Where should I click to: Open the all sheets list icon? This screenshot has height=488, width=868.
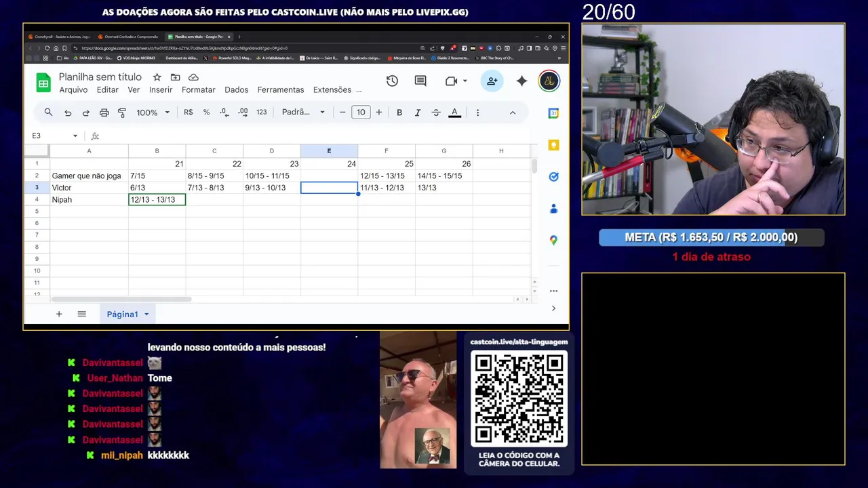point(81,314)
